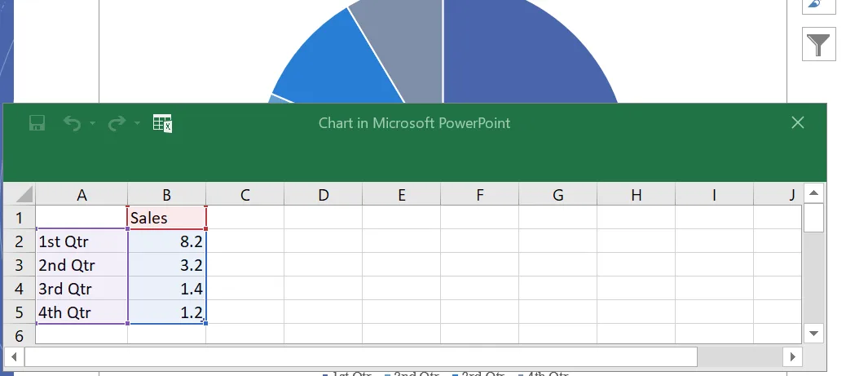
Task: Open Edit Data in Microsoft Excel icon
Action: (162, 123)
